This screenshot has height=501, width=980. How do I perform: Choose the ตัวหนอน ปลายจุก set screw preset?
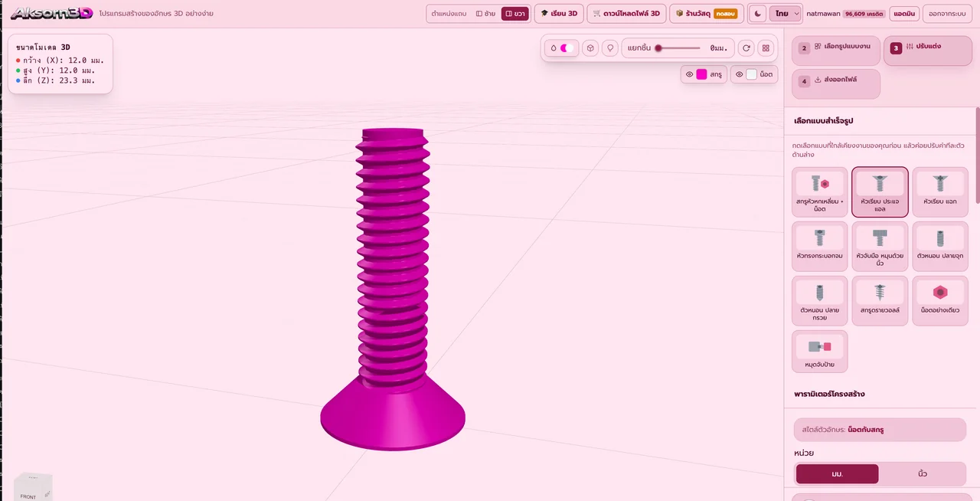click(940, 246)
